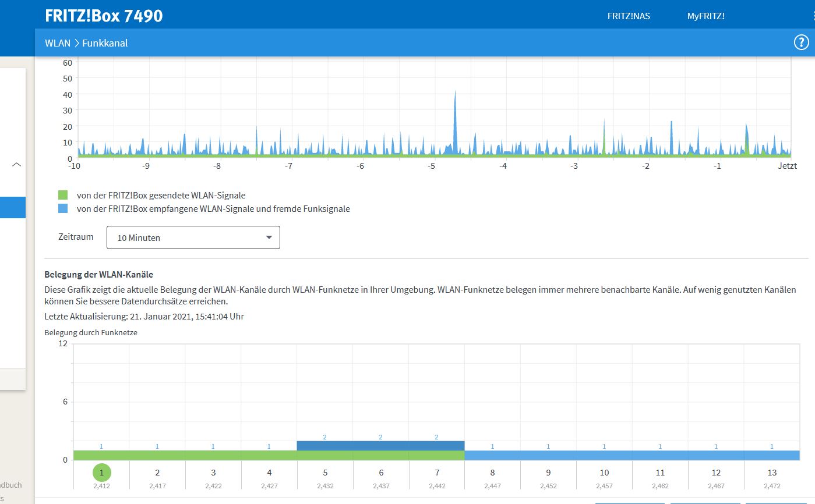Select channel 2 in the channel chart
Image resolution: width=815 pixels, height=504 pixels.
[157, 473]
